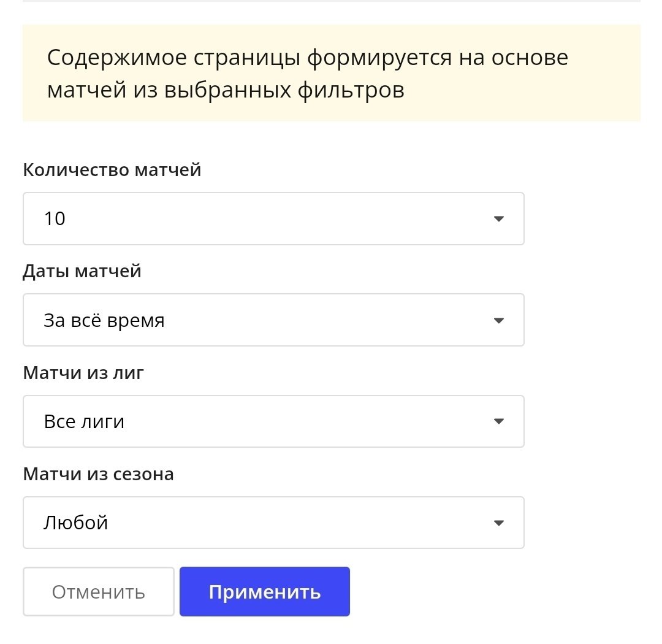Click the Матчи из сезона label
Screen dimensions: 662x644
98,474
